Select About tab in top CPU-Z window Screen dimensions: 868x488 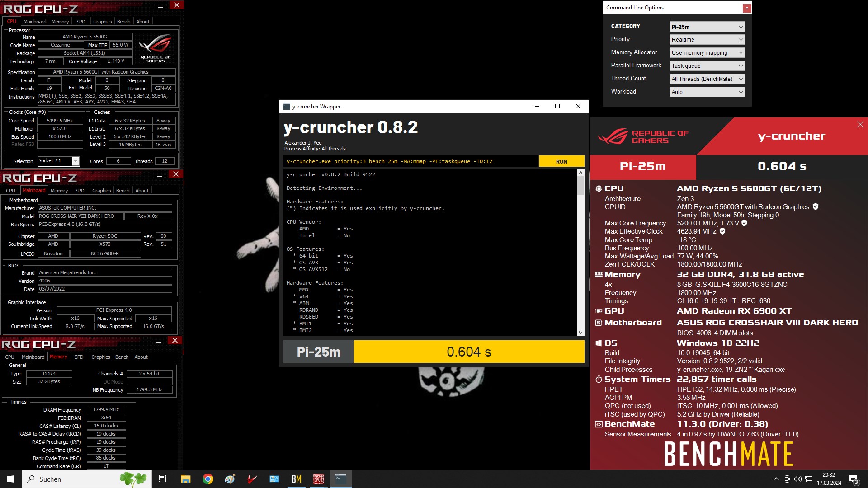point(143,22)
